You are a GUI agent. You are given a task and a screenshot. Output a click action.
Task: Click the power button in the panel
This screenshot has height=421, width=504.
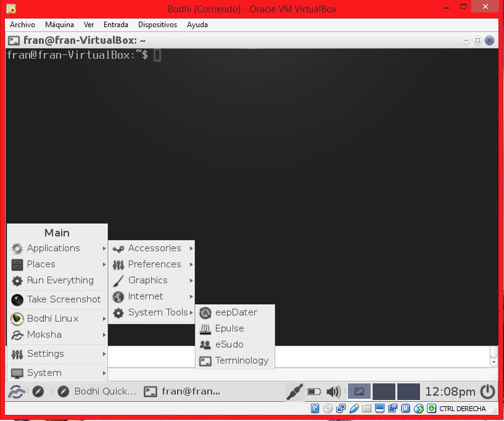[x=487, y=391]
